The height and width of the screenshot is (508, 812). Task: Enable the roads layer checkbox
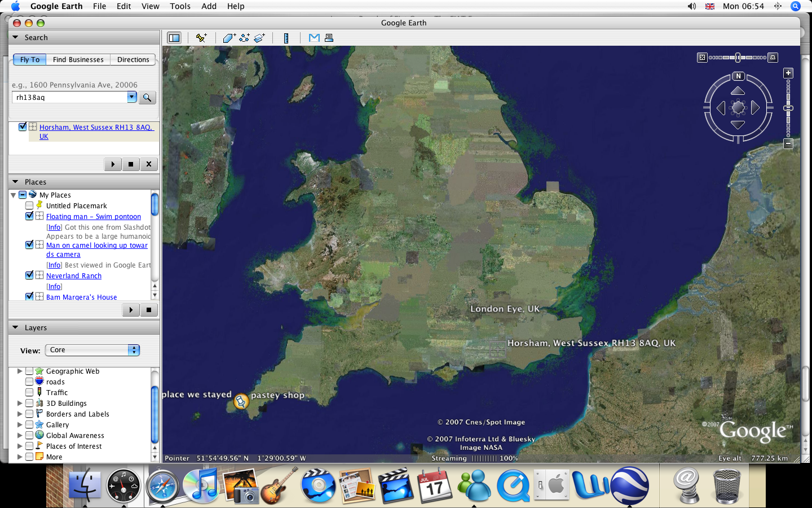click(x=29, y=382)
